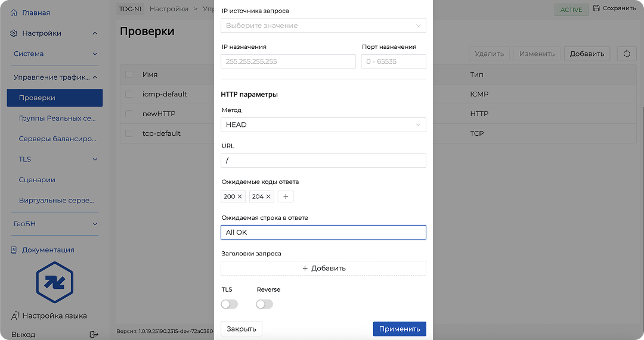
Task: Open the IP источника запроса dropdown
Action: [323, 26]
